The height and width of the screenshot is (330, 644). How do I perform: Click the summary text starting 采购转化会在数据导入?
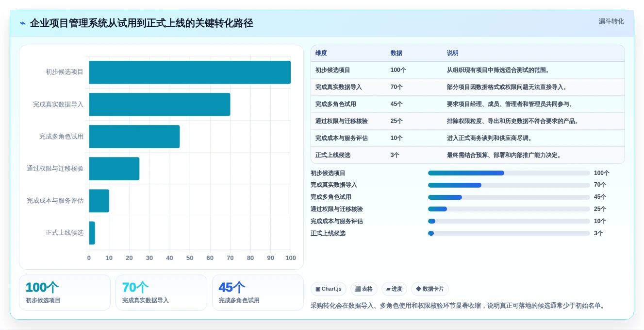click(458, 306)
